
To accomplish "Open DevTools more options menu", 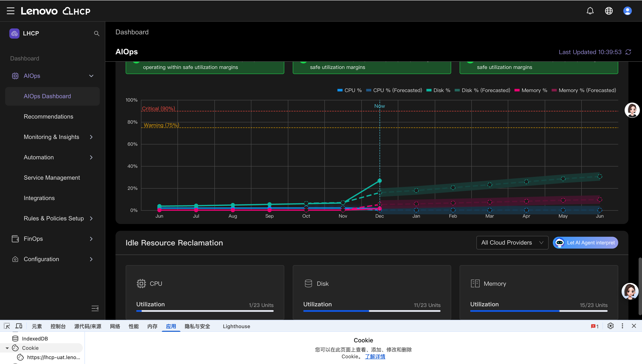I will tap(622, 326).
